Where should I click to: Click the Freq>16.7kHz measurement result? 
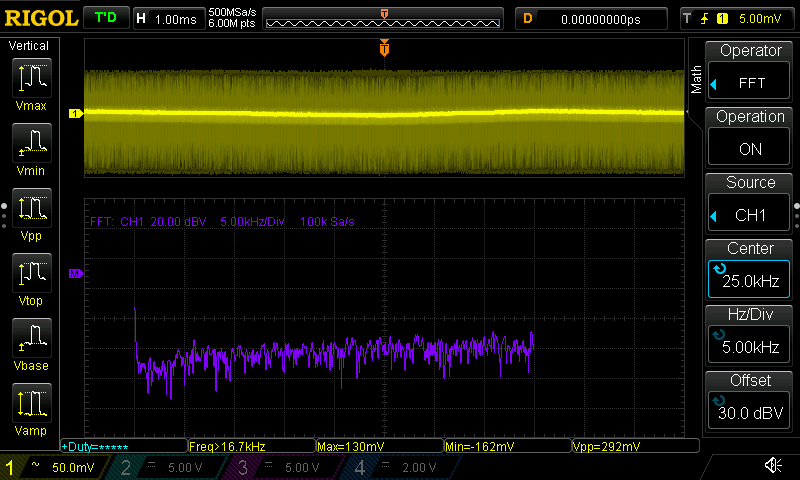(252, 446)
